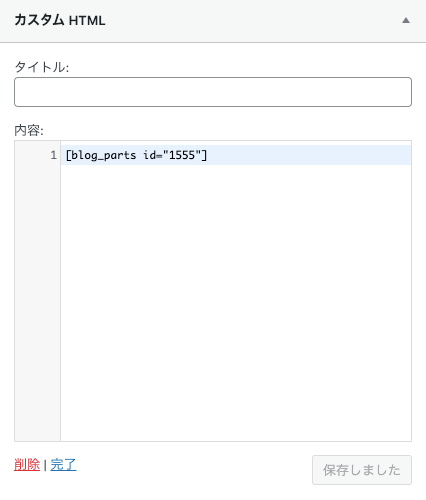Click highlighted blank area right of shortcode
Screen dimensions: 426x500
pos(309,155)
